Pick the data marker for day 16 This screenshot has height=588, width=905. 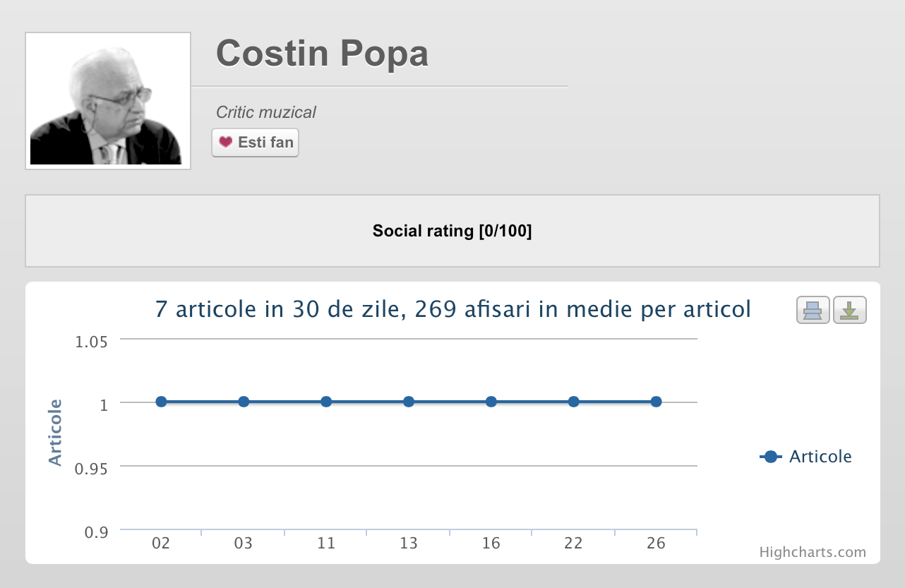coord(491,402)
